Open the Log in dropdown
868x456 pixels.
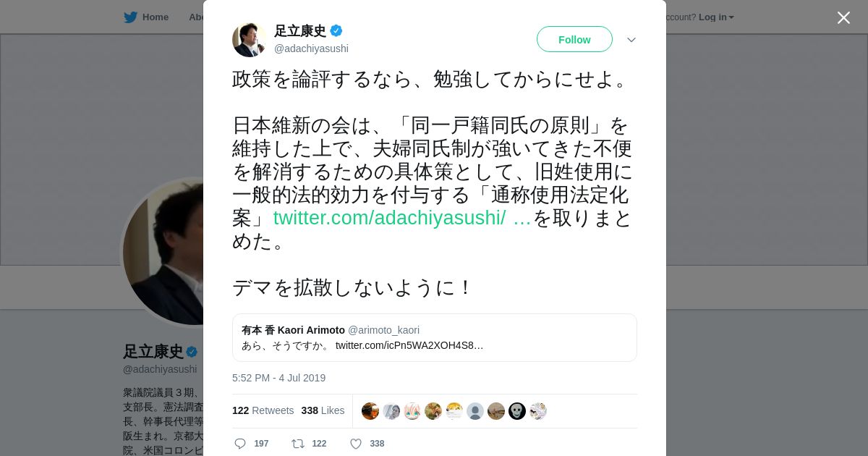tap(716, 17)
